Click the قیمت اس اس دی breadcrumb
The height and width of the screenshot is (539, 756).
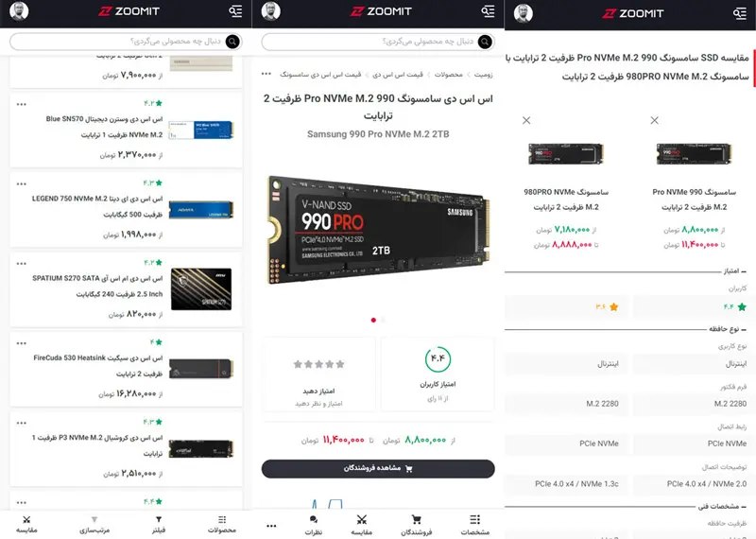[398, 75]
